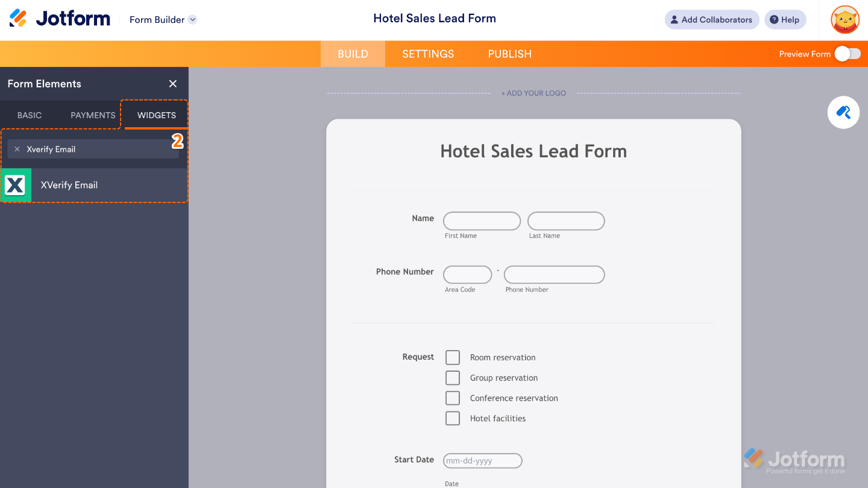The width and height of the screenshot is (868, 488).
Task: Open the Form Designer paint roller tool
Action: point(843,112)
